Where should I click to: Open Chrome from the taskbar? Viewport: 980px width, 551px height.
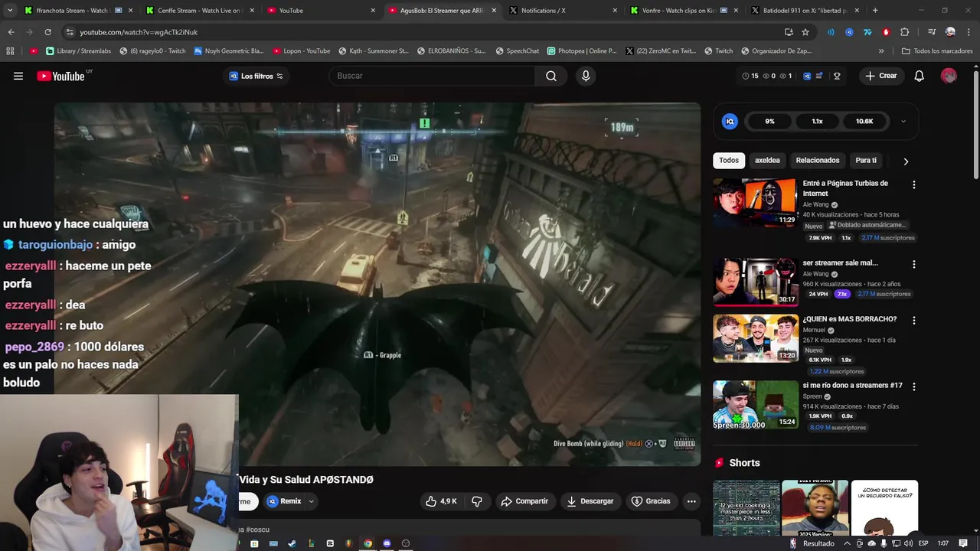[x=367, y=543]
